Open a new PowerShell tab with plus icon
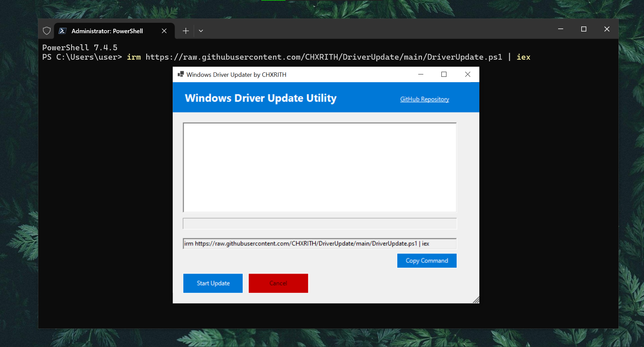The width and height of the screenshot is (644, 347). pos(186,31)
